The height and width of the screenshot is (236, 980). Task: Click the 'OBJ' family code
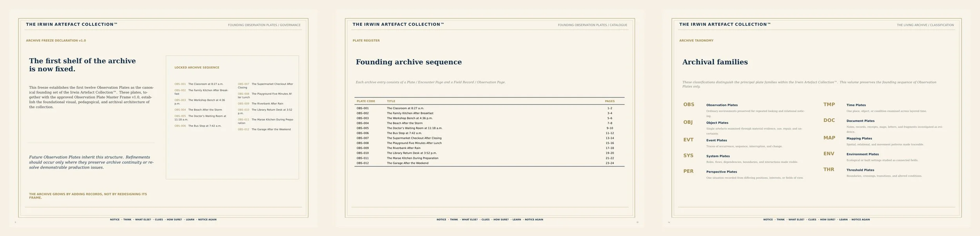pyautogui.click(x=688, y=122)
